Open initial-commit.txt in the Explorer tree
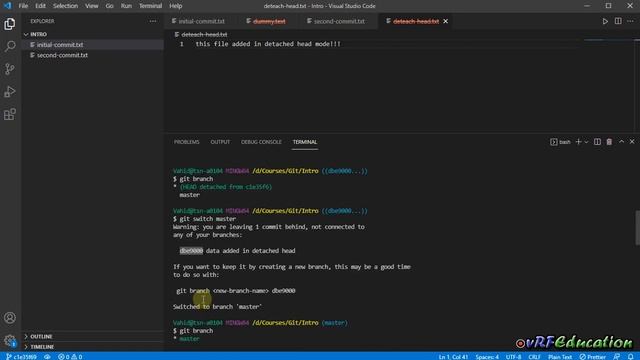Image resolution: width=640 pixels, height=360 pixels. pyautogui.click(x=93, y=44)
